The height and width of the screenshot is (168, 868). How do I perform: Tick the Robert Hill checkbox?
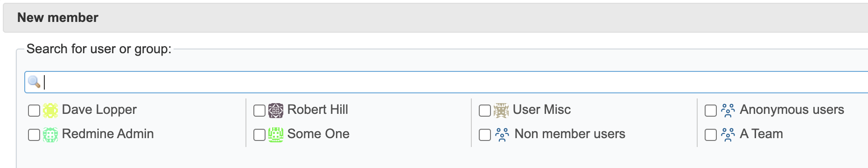coord(259,111)
